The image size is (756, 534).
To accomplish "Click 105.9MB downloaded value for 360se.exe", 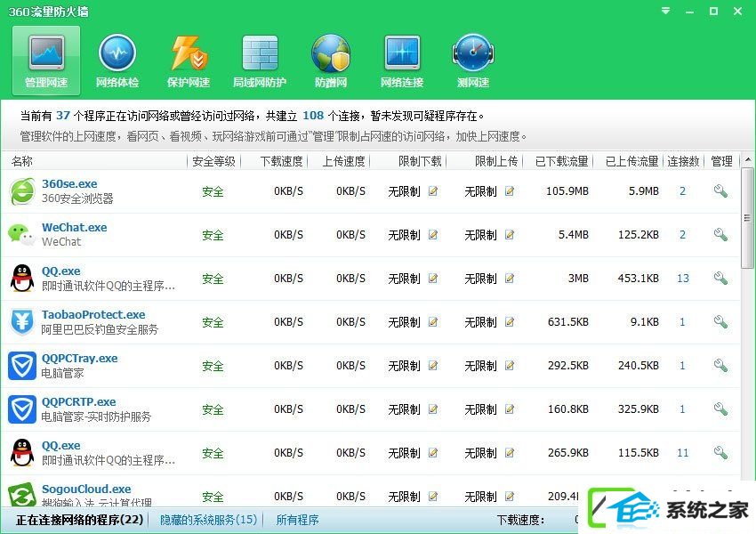I will click(567, 191).
